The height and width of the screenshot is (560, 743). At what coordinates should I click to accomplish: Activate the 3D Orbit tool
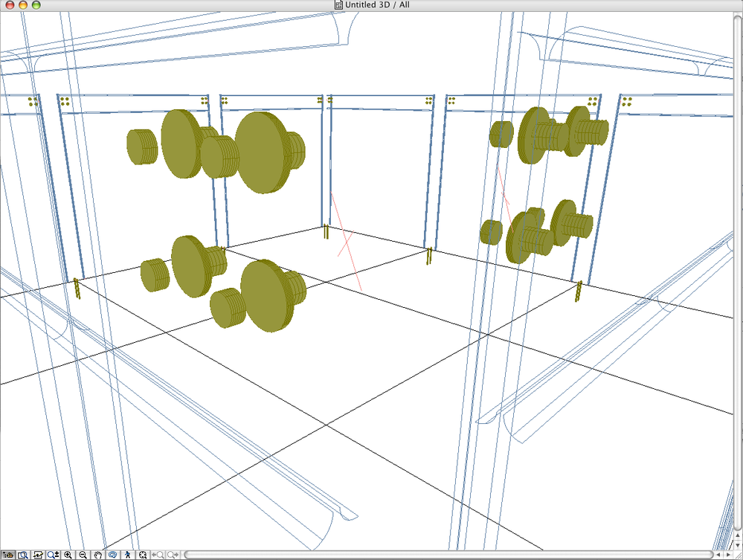pos(113,555)
